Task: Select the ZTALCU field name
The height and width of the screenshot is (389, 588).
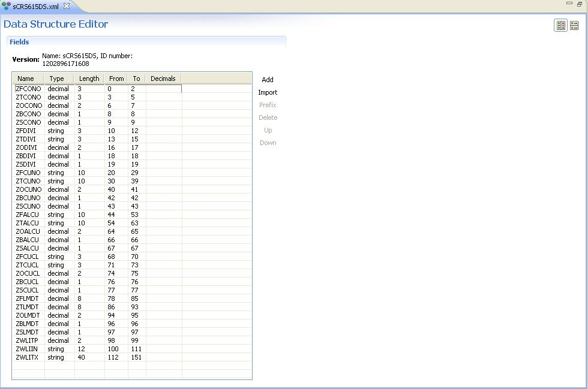Action: [x=27, y=223]
